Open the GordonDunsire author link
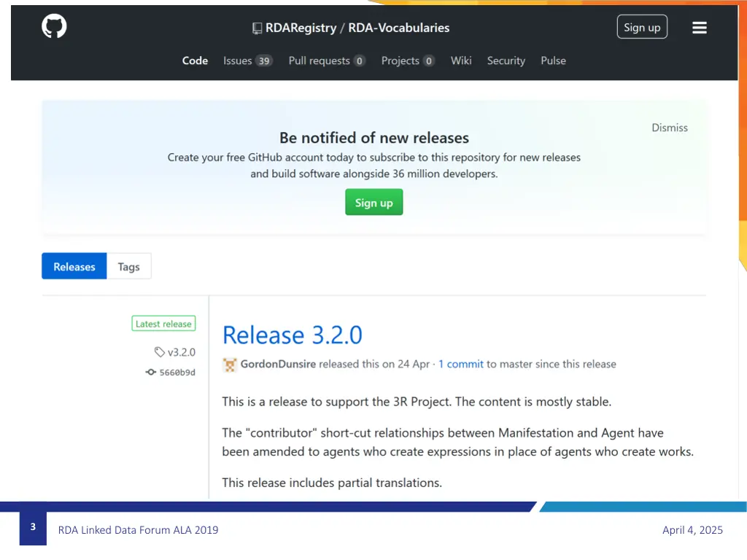 [278, 365]
